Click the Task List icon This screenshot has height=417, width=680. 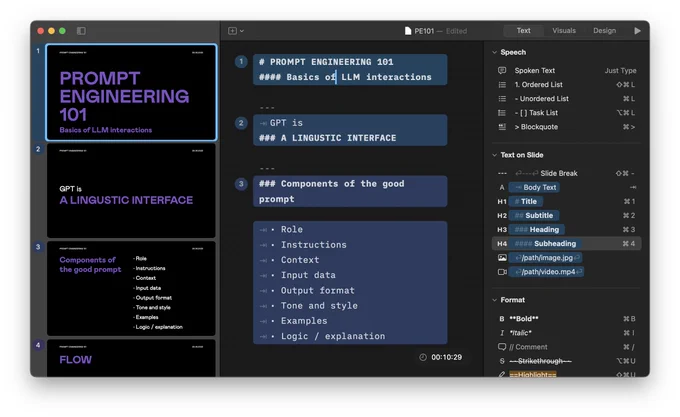click(x=502, y=113)
